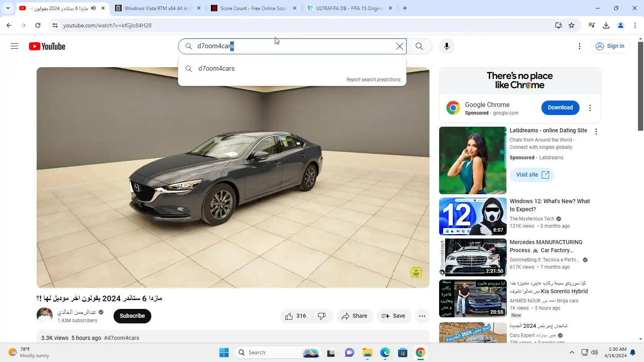Open the Chat taskbar icon
644x362 pixels.
[x=349, y=353]
